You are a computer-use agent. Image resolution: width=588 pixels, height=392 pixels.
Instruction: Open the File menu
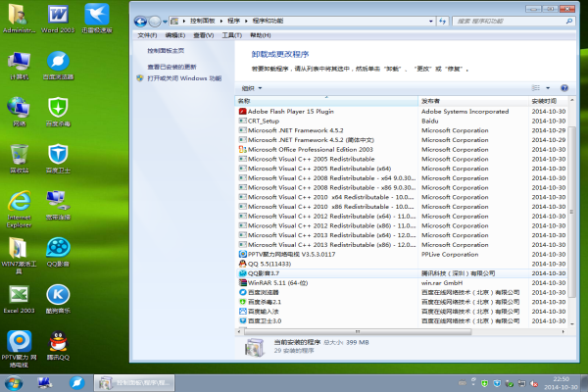[x=147, y=35]
